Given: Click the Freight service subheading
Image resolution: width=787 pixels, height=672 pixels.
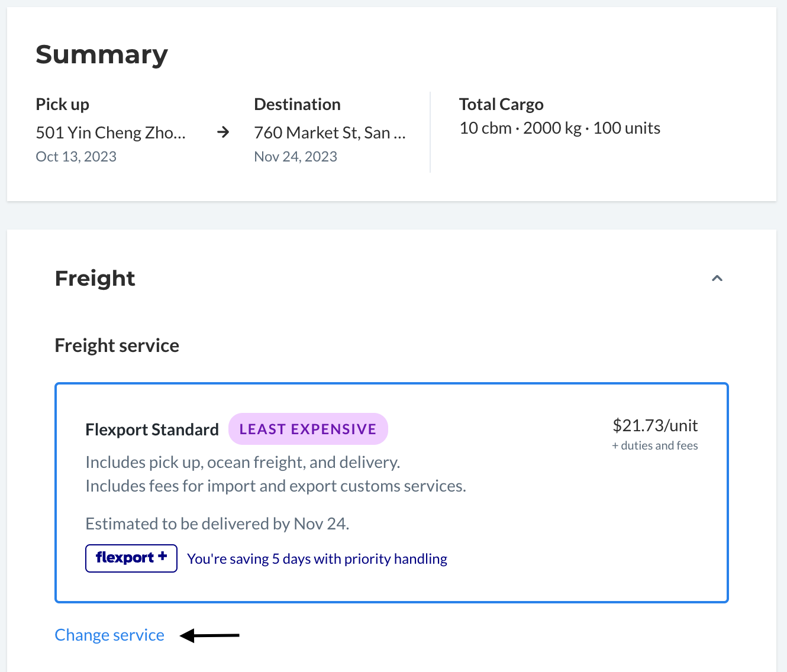Looking at the screenshot, I should tap(117, 345).
